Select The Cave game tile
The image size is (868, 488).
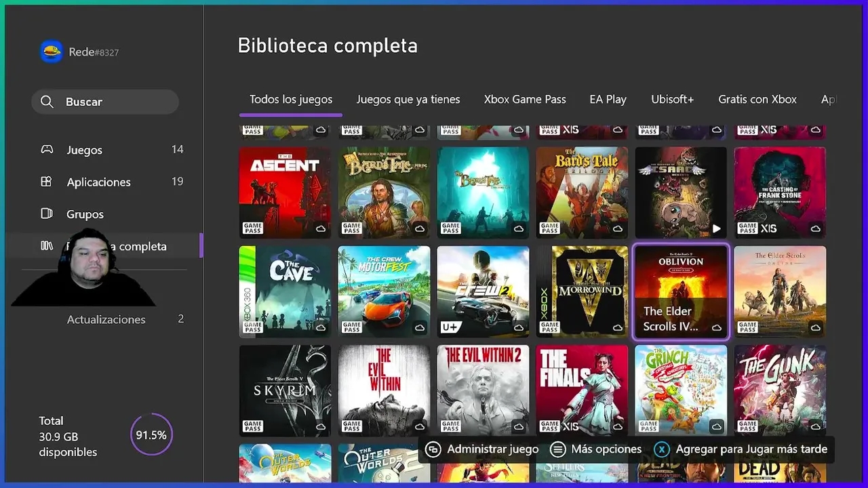point(285,291)
